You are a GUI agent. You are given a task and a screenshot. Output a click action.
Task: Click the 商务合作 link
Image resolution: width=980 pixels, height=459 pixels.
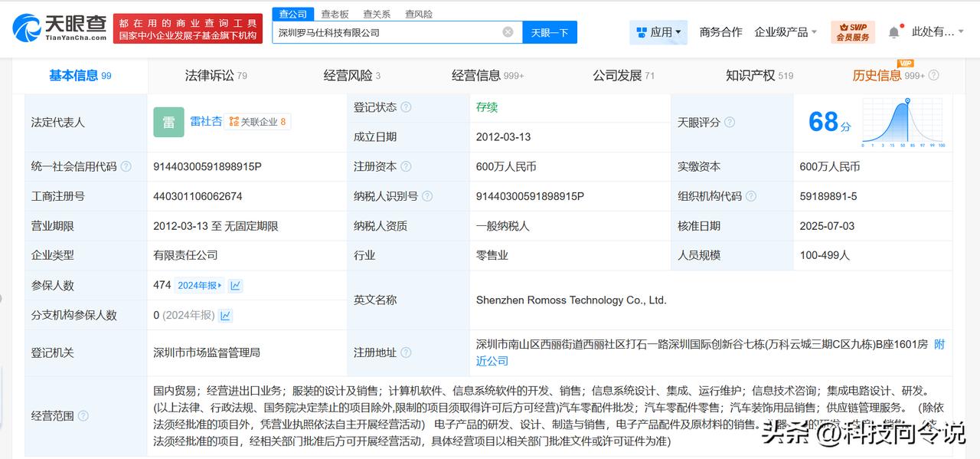click(720, 32)
